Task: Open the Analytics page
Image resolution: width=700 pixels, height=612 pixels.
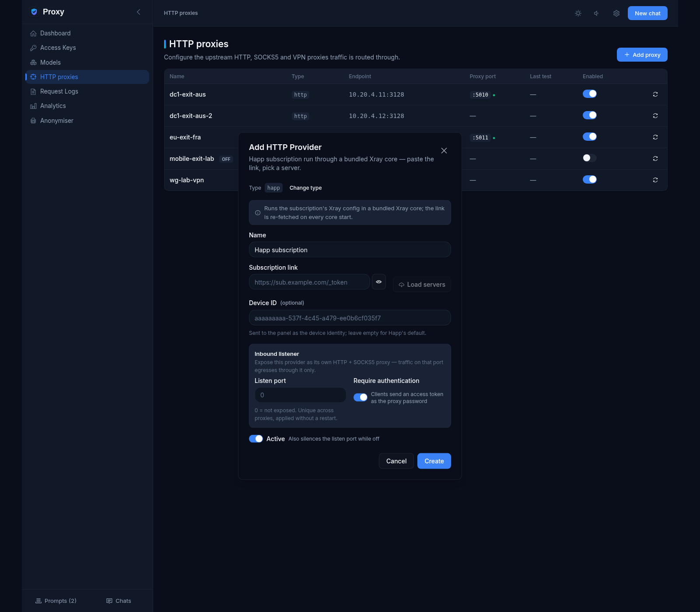Action: click(87, 106)
